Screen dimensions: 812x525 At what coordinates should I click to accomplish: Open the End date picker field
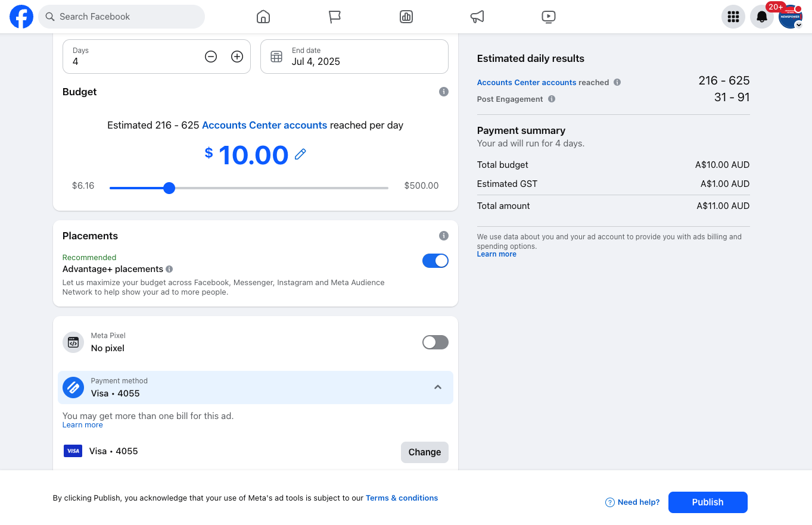coord(354,57)
